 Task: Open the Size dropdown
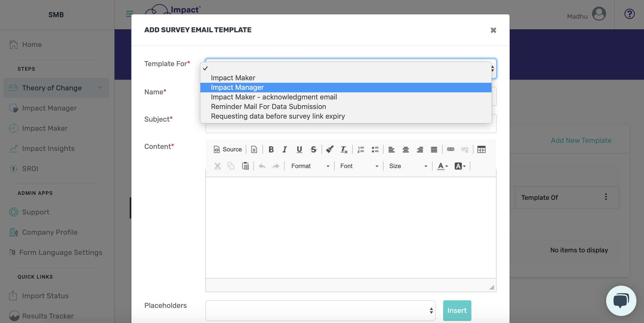[408, 166]
